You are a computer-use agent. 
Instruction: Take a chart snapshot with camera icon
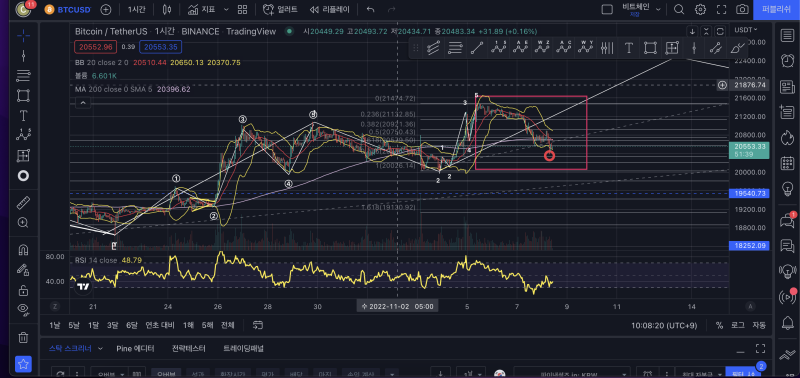[742, 9]
